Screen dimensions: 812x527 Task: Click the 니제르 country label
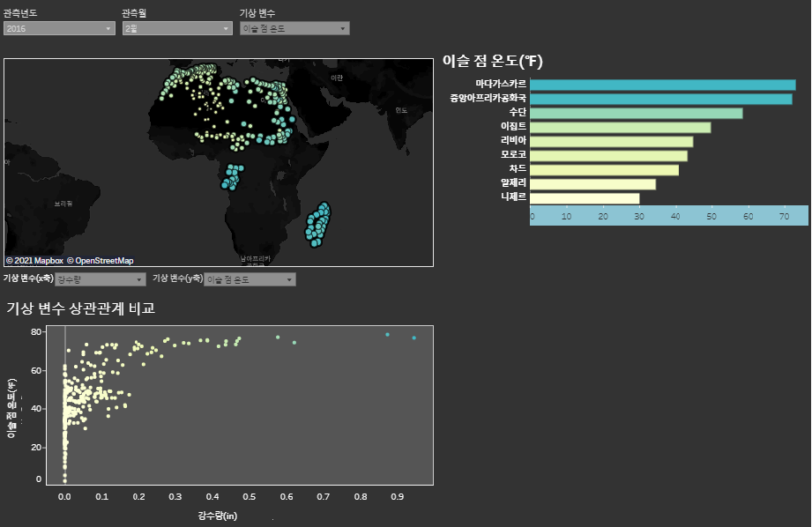click(514, 197)
